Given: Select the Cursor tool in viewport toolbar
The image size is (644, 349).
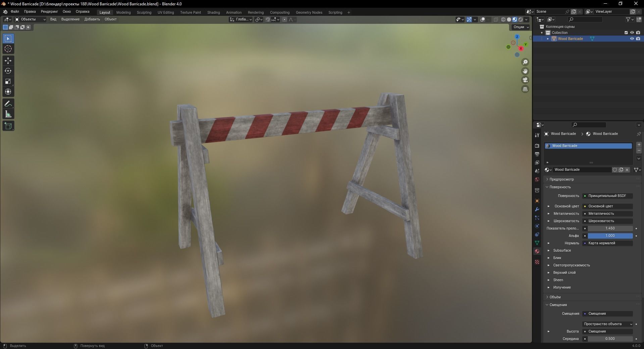Looking at the screenshot, I should coord(8,49).
